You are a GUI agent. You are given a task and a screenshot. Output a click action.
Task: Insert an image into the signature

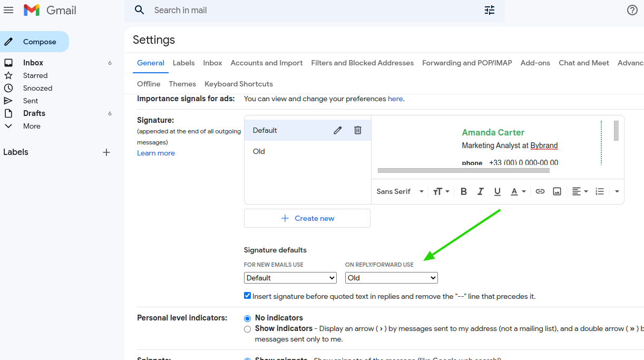point(557,191)
